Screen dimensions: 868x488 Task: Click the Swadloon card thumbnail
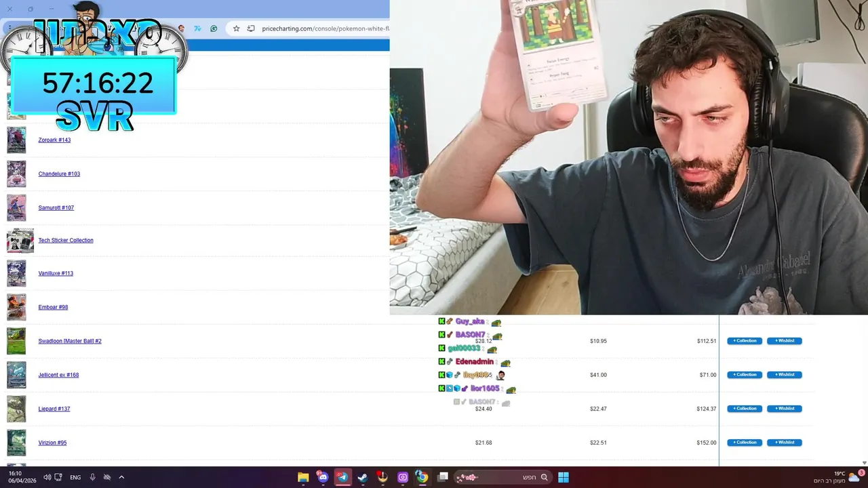(16, 342)
